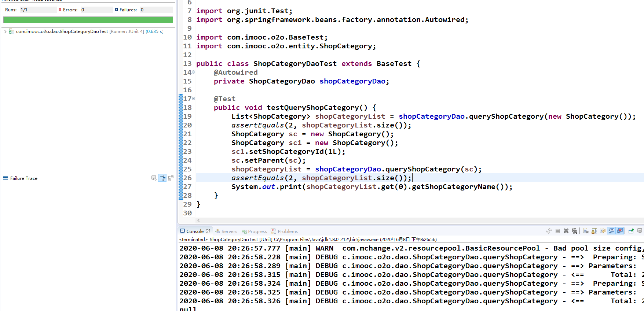This screenshot has height=311, width=644.
Task: Collapse the fold marker at line 14
Action: [194, 72]
